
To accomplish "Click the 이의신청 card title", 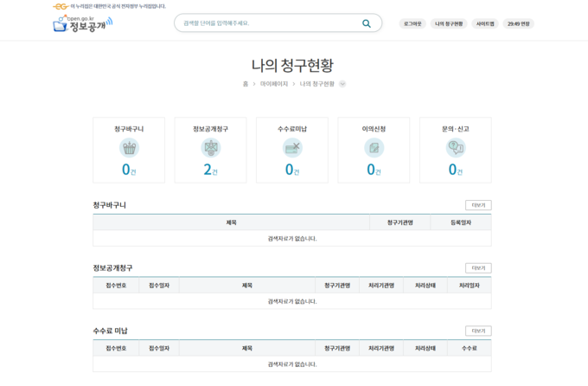I will click(x=374, y=129).
